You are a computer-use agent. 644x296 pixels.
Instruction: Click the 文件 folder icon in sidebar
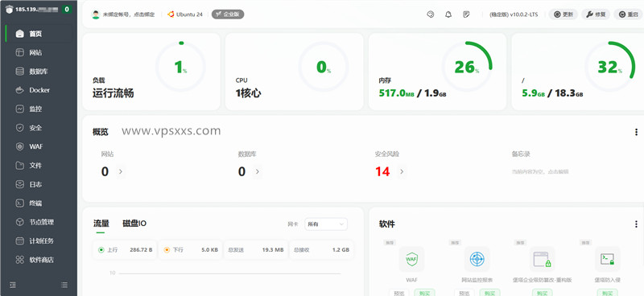(x=19, y=166)
